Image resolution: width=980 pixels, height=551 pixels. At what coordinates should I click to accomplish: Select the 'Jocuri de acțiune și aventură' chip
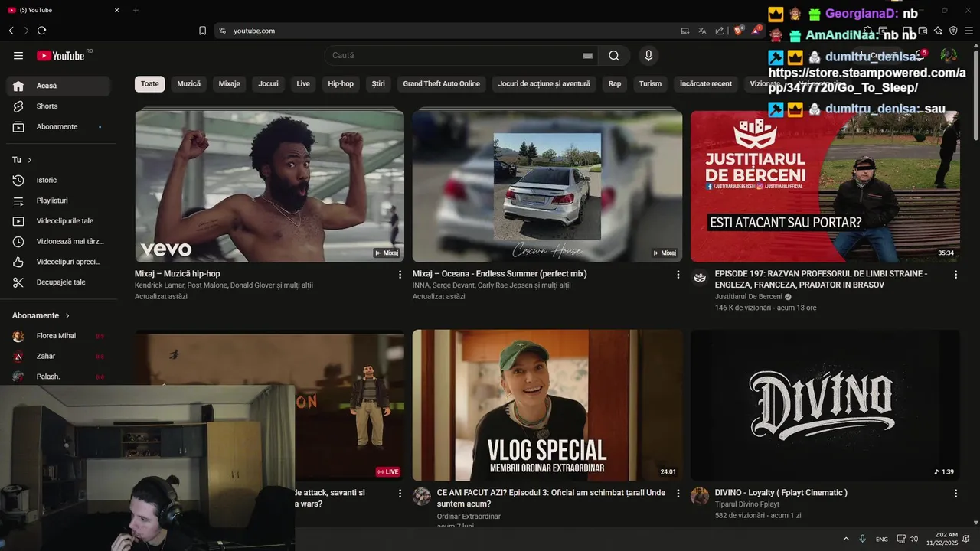(x=544, y=84)
